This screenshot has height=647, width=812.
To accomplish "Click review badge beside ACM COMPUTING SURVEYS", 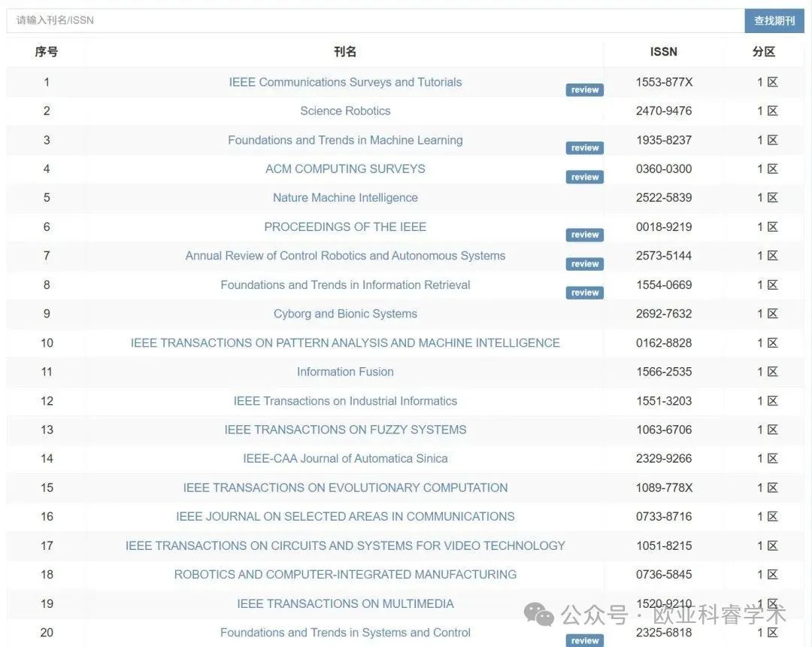I will 585,177.
